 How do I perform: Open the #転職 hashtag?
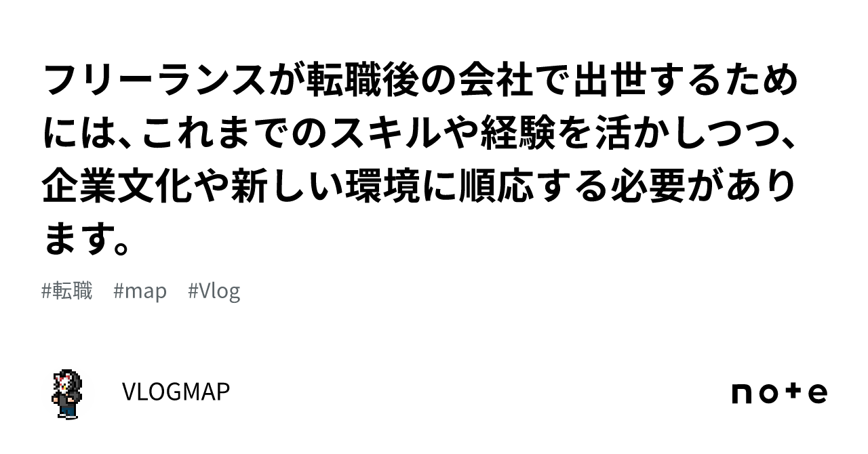point(67,291)
